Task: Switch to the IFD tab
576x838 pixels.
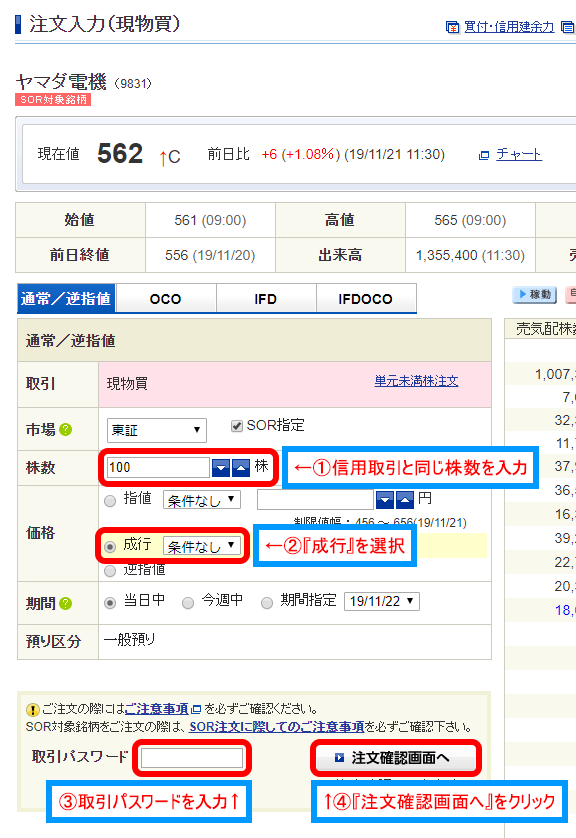Action: pyautogui.click(x=266, y=298)
